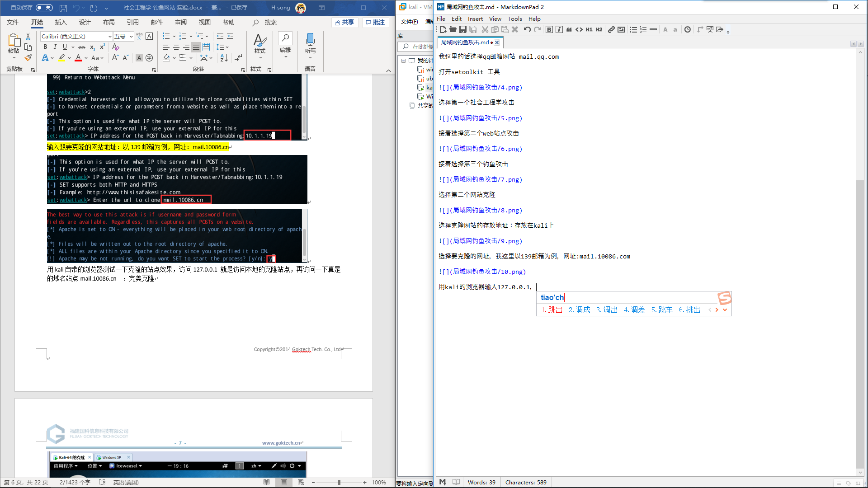The width and height of the screenshot is (868, 488).
Task: Toggle center alignment in Word
Action: [176, 47]
